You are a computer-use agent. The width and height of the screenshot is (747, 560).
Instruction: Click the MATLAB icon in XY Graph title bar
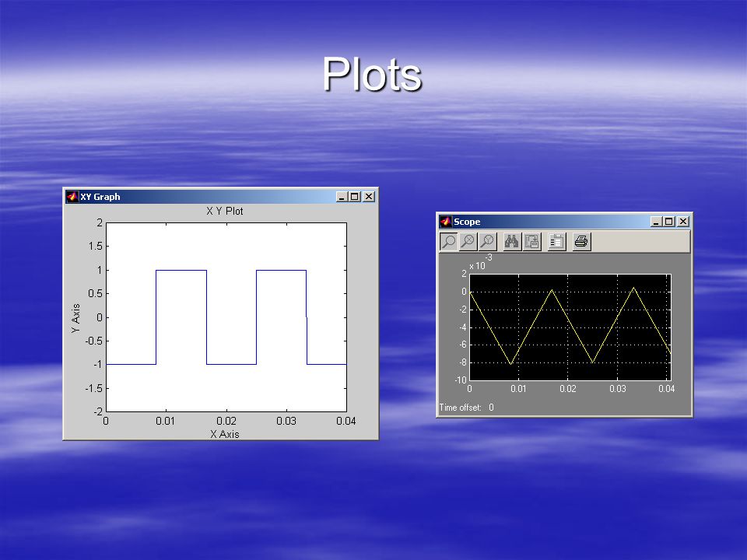[72, 197]
